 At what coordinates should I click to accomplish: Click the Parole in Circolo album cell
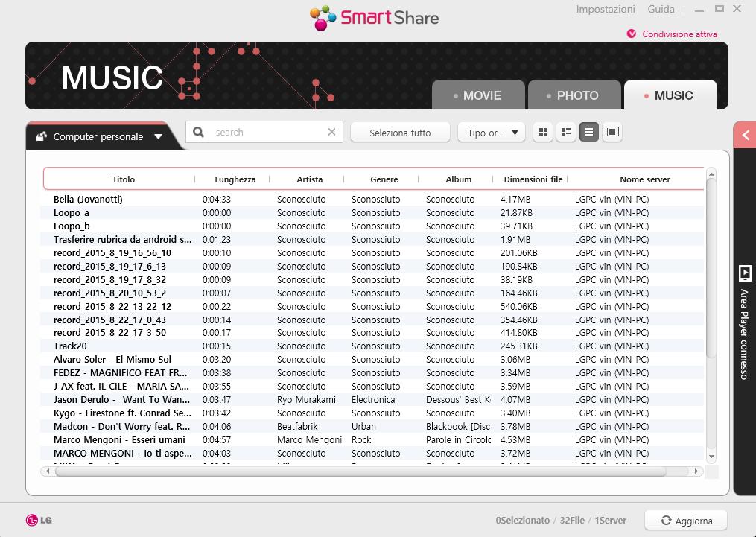pos(459,440)
